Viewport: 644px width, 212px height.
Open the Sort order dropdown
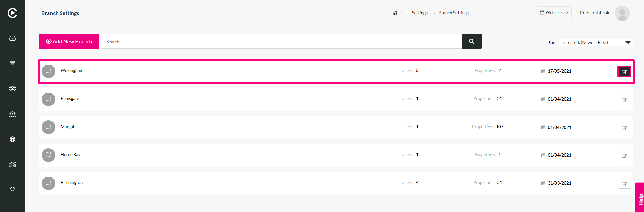596,42
